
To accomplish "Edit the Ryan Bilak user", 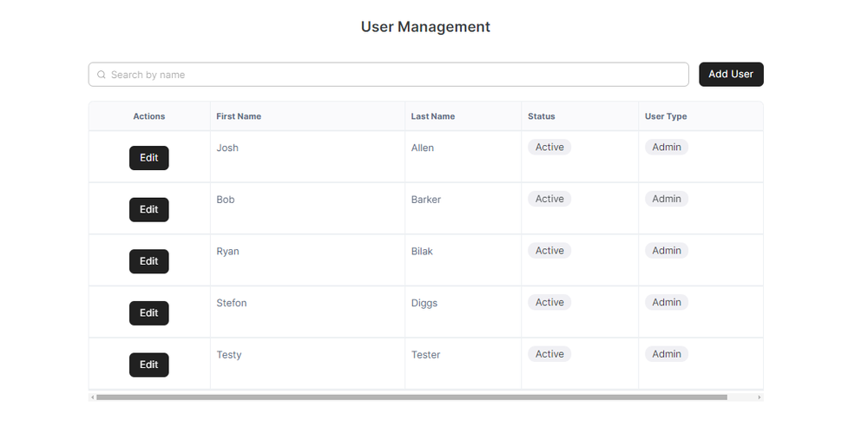I will click(x=149, y=261).
